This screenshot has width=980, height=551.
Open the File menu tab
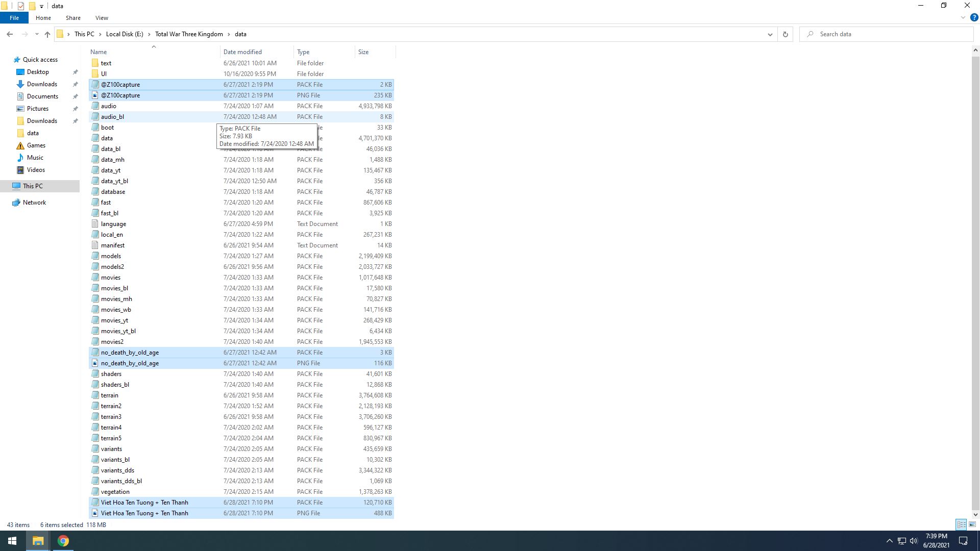click(14, 18)
